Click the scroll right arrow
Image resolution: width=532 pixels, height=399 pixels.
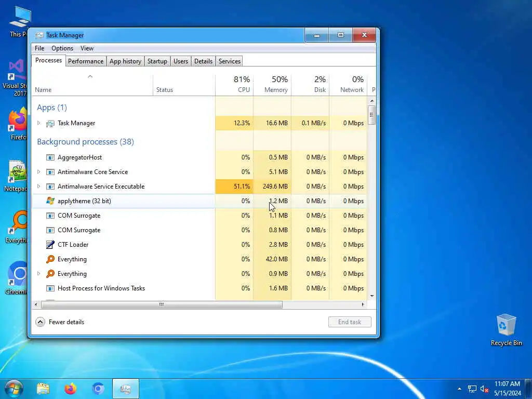[x=363, y=304]
